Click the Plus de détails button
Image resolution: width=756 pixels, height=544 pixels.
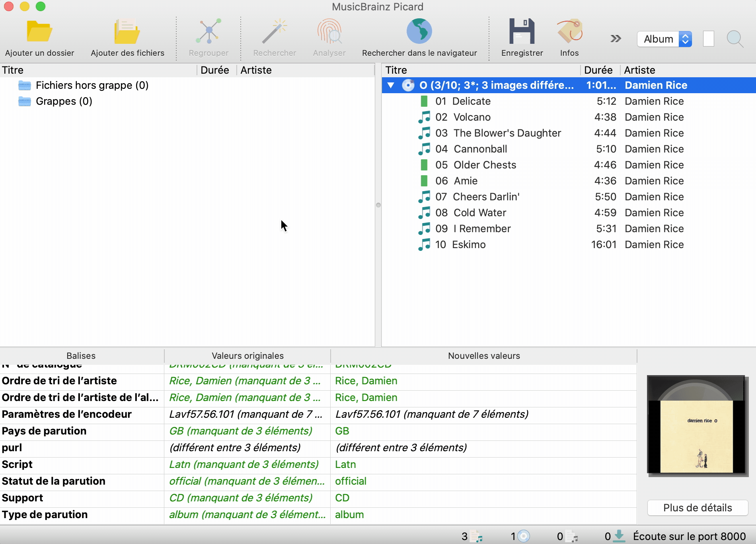coord(698,508)
